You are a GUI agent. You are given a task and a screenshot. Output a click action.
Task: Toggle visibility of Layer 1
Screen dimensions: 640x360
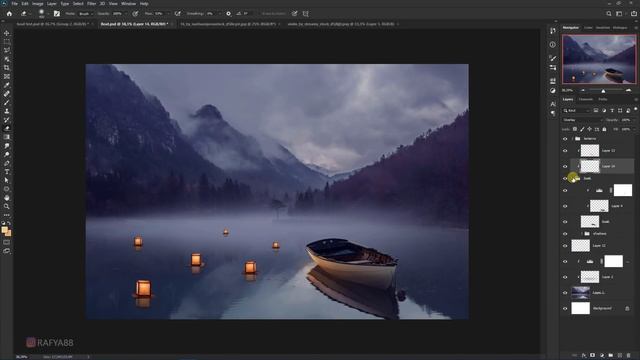[x=565, y=293]
